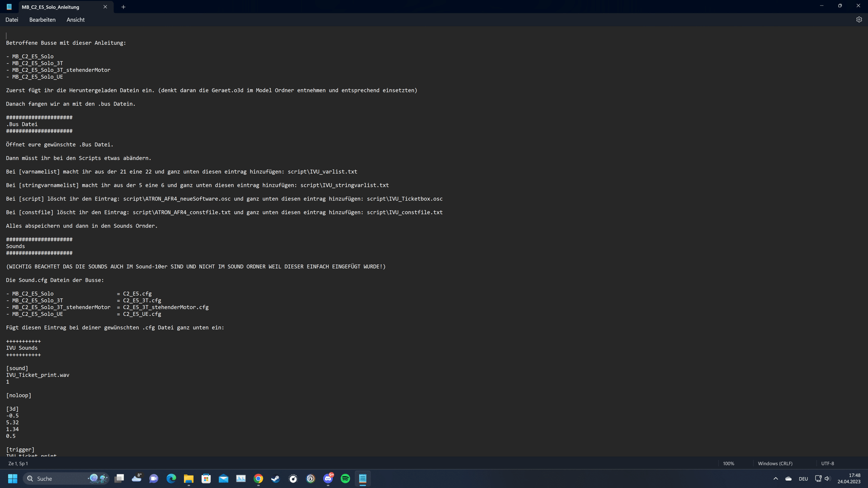Viewport: 868px width, 488px height.
Task: Switch DEU keyboard language indicator
Action: [803, 479]
